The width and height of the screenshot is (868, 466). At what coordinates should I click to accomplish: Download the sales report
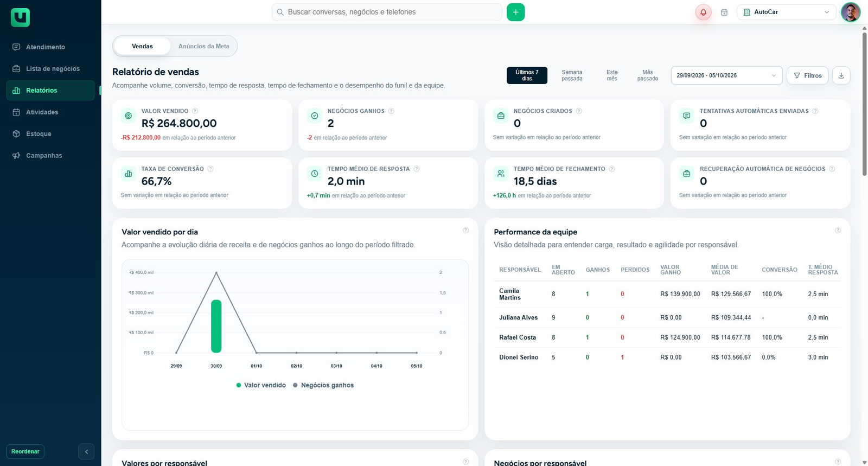(x=841, y=75)
